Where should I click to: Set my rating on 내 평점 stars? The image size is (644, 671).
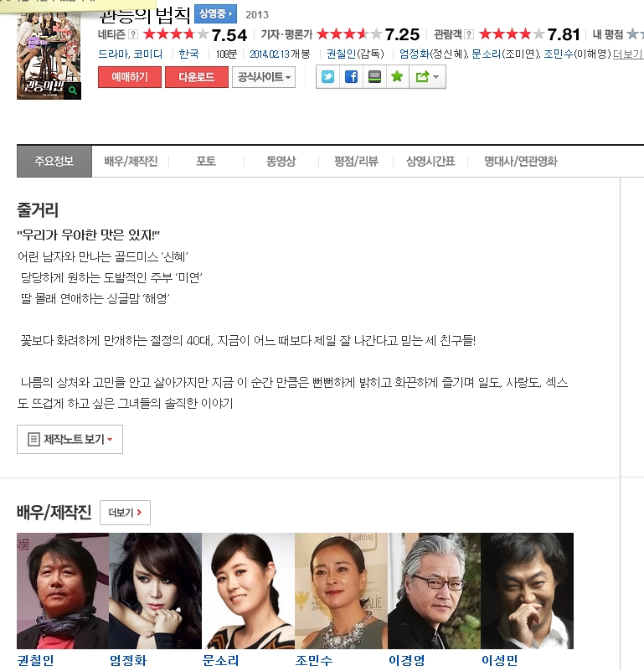click(x=635, y=34)
